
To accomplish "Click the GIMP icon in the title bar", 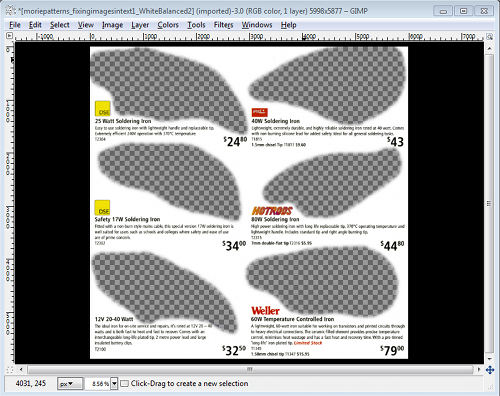I will (x=11, y=11).
